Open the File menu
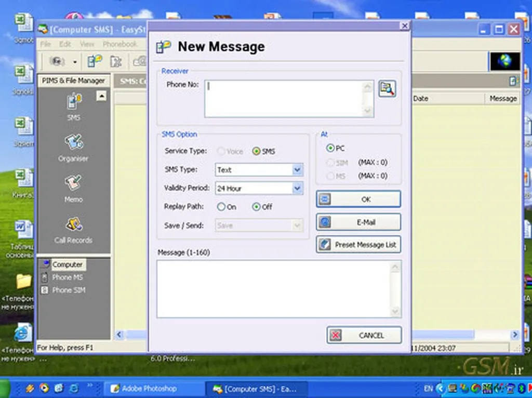This screenshot has width=532, height=398. click(x=45, y=44)
